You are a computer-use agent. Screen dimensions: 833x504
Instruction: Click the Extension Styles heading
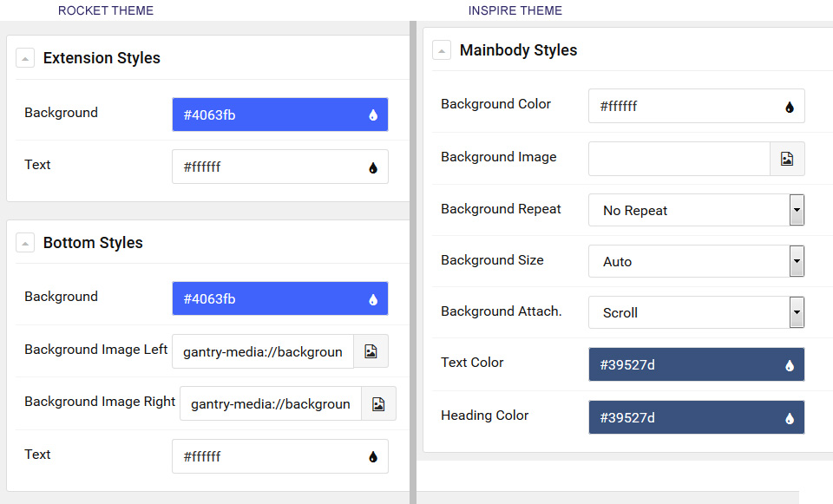(x=102, y=58)
